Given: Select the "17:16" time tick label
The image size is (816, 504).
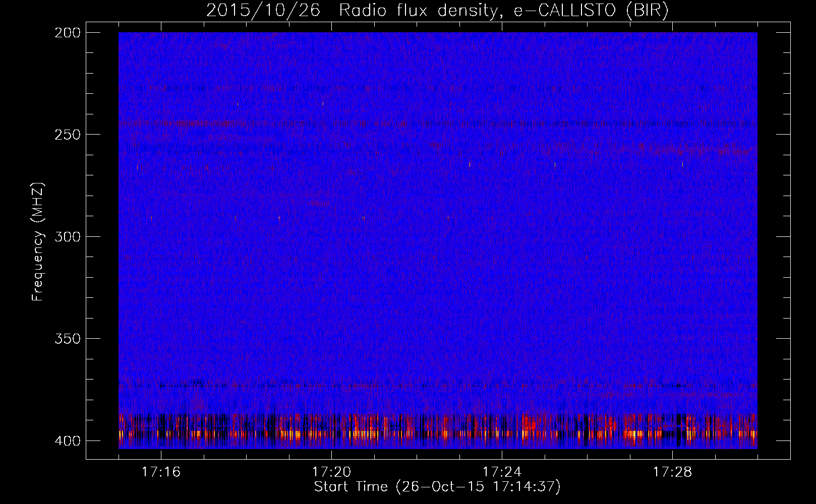Looking at the screenshot, I should point(161,472).
